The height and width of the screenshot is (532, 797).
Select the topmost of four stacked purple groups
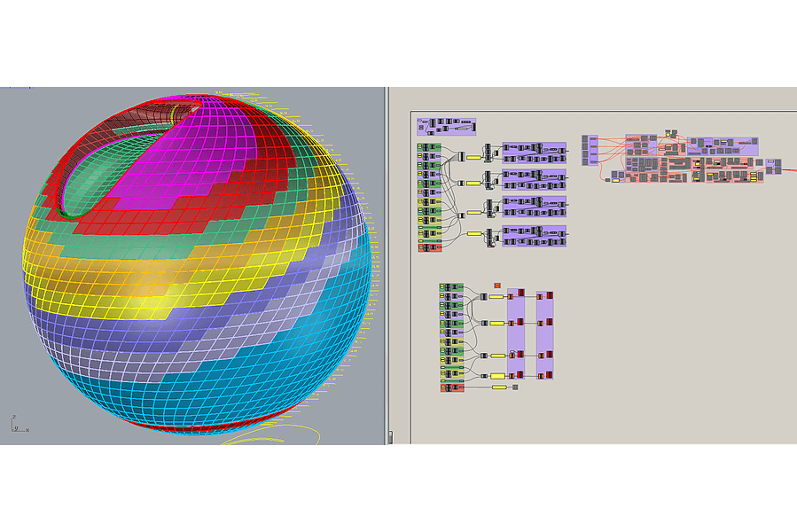tap(534, 152)
